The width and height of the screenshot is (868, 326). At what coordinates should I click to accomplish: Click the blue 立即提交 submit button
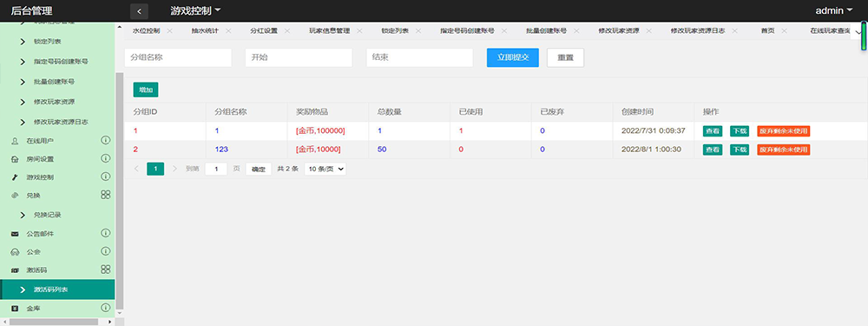click(x=513, y=57)
